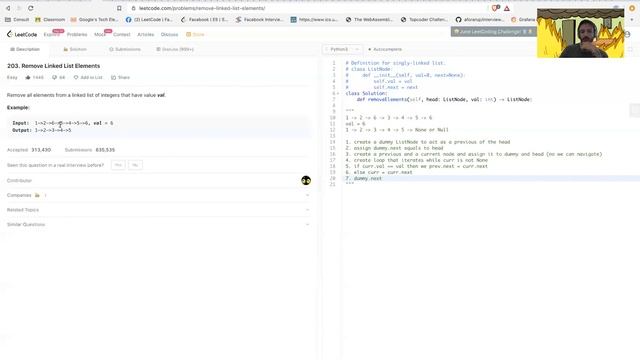Toggle the Autocomplete option

coord(385,49)
